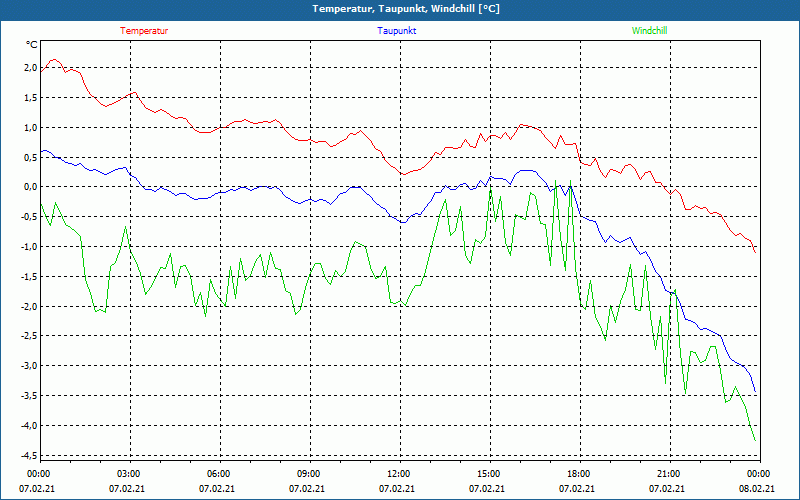This screenshot has width=800, height=500.
Task: Click the -2,5 y-axis value
Action: (x=29, y=336)
